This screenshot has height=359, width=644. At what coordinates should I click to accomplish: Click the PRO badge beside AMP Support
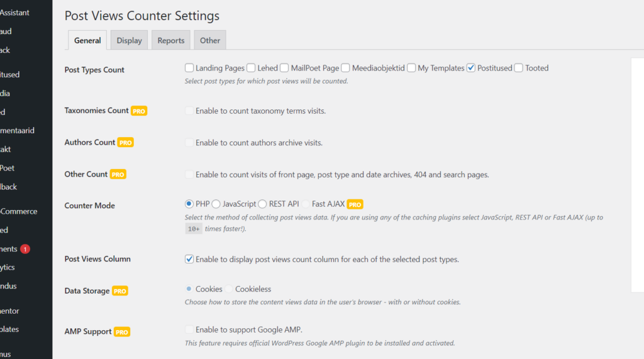122,332
